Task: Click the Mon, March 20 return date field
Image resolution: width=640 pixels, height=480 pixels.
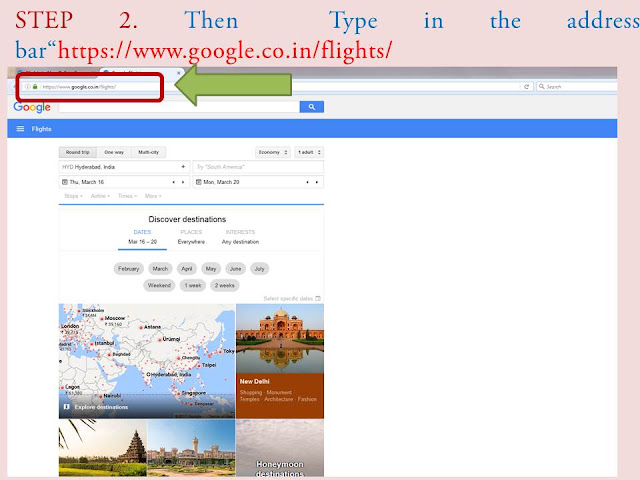Action: point(258,182)
